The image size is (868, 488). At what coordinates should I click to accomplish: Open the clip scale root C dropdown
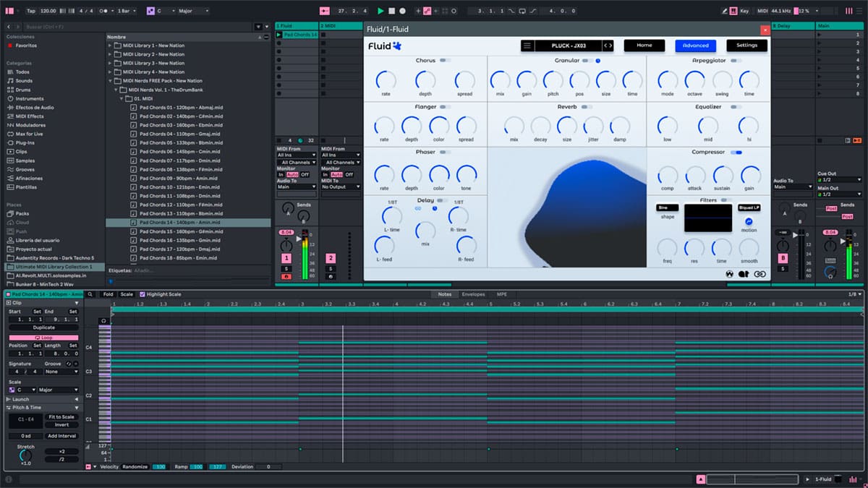25,390
